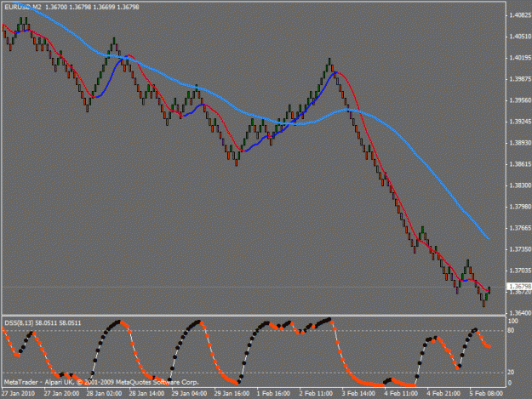Click the 1.36400 bottom price label
This screenshot has height=399, width=532.
[x=520, y=312]
